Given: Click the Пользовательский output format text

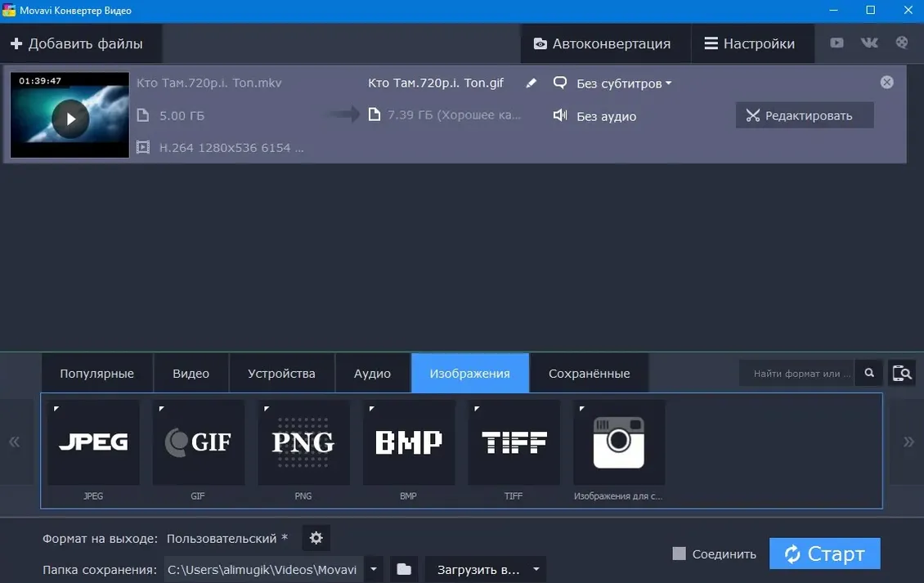Looking at the screenshot, I should [x=227, y=539].
